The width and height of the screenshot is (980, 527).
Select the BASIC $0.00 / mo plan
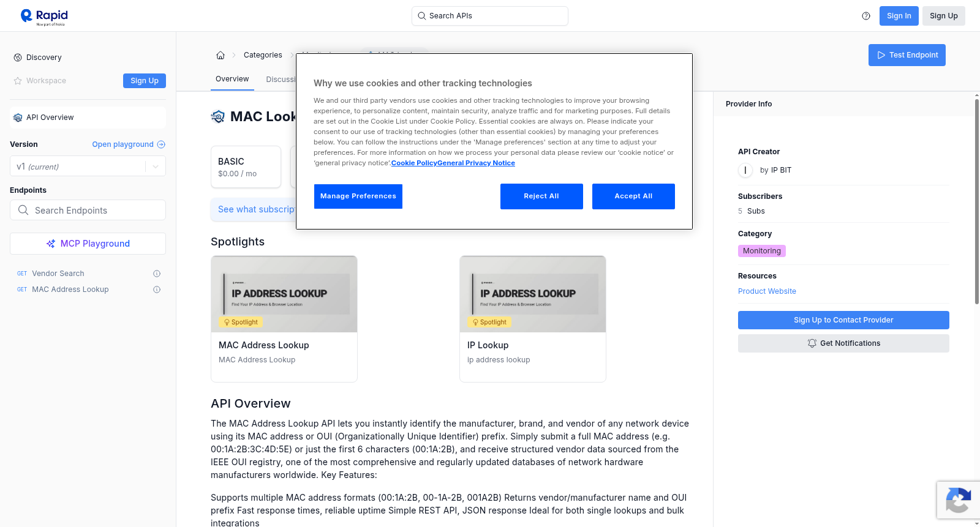point(246,166)
